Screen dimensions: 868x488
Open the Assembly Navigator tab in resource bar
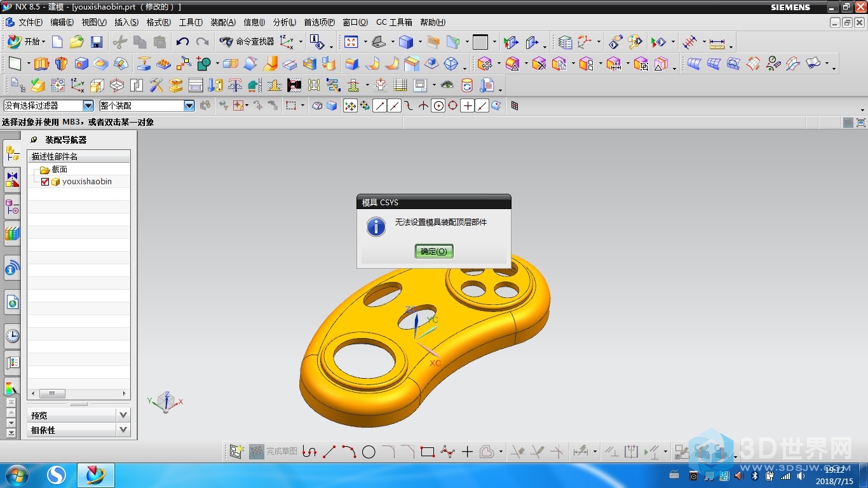click(12, 152)
